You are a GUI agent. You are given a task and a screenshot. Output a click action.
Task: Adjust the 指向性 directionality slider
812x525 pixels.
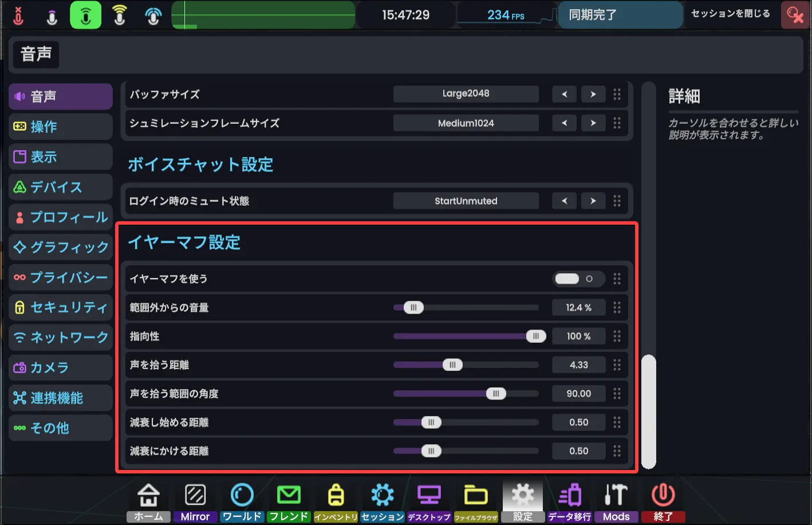point(537,336)
